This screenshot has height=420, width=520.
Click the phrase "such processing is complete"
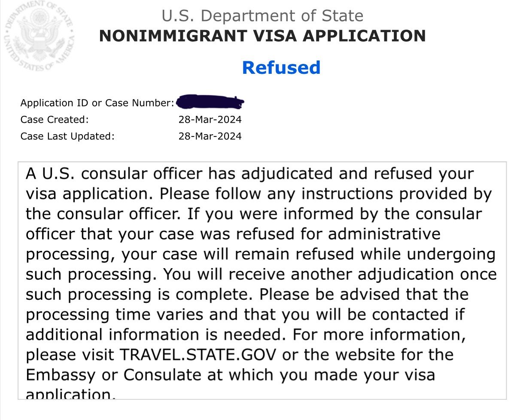(140, 295)
